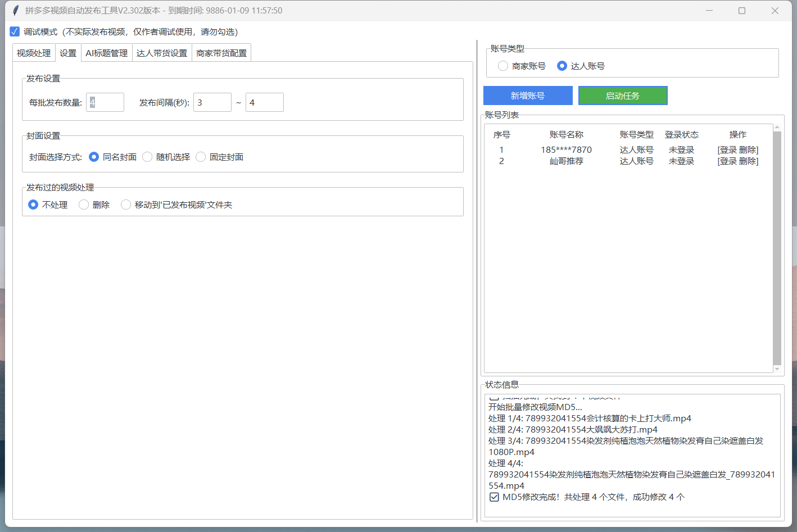Open the AI标题管理 tab
Viewport: 797px width, 532px height.
pyautogui.click(x=107, y=53)
